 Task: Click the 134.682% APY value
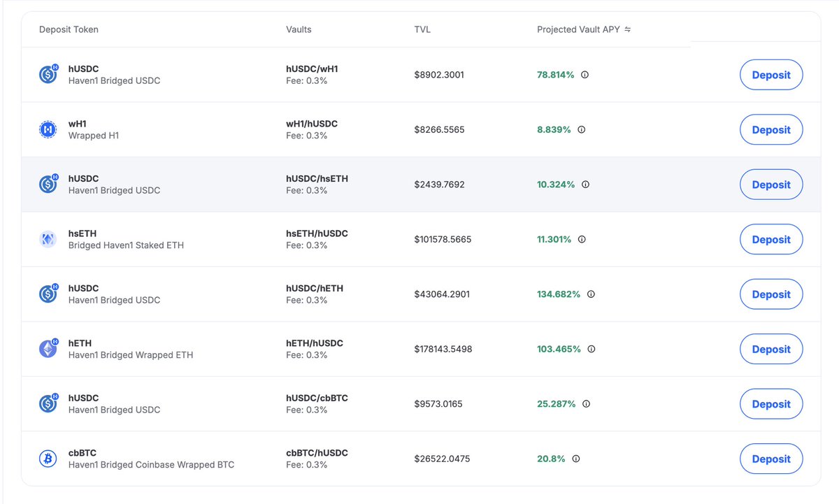[559, 294]
